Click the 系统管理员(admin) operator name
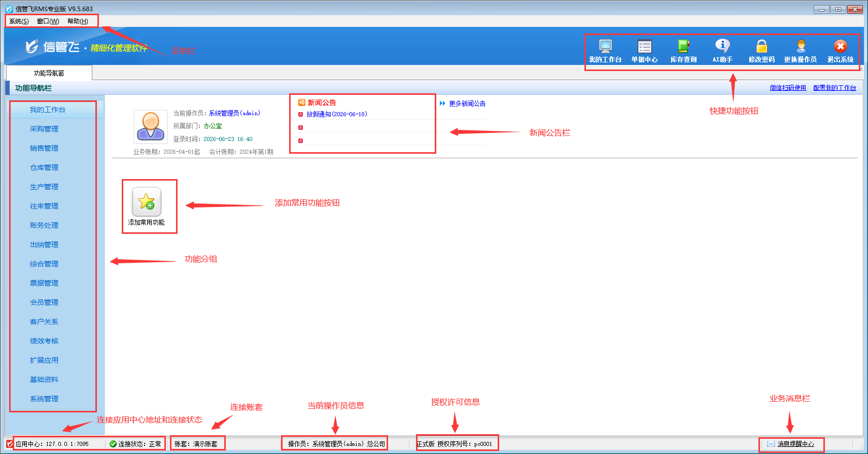868x454 pixels. coord(234,113)
